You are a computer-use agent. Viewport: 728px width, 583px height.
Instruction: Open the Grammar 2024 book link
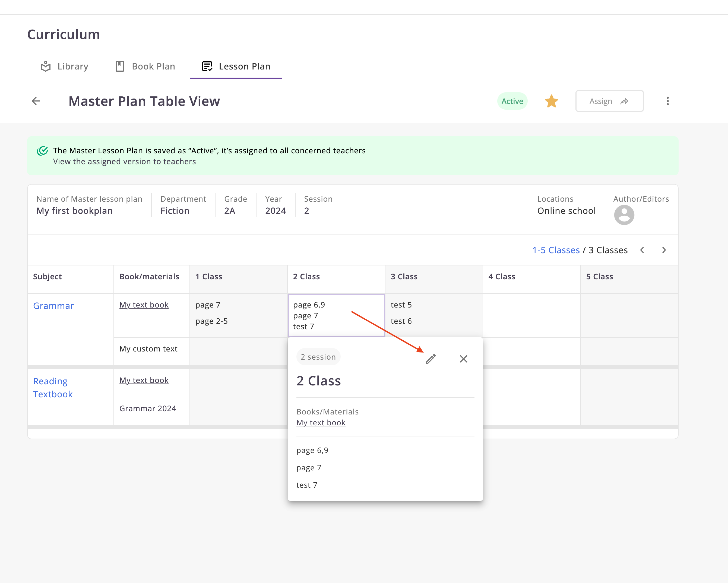click(x=148, y=408)
